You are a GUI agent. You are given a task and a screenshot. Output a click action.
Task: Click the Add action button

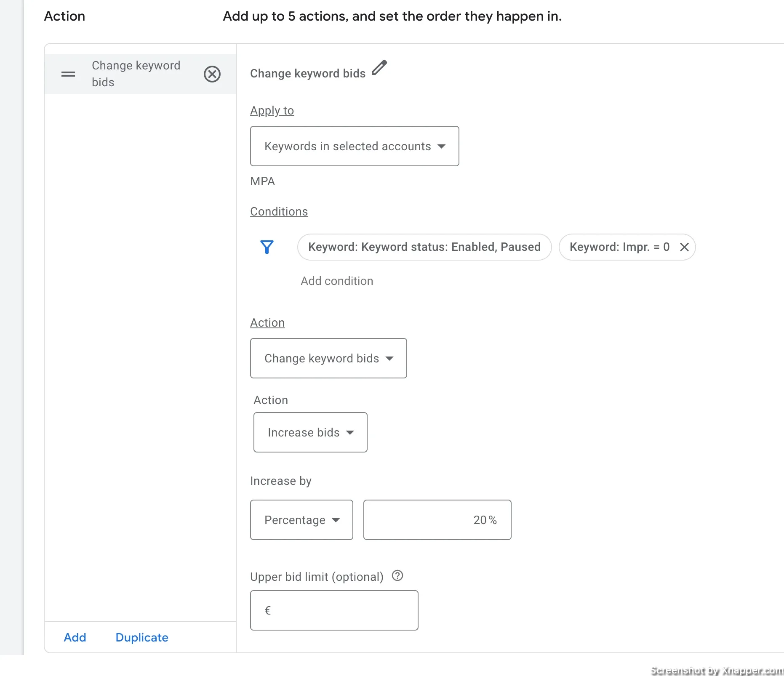(x=75, y=637)
